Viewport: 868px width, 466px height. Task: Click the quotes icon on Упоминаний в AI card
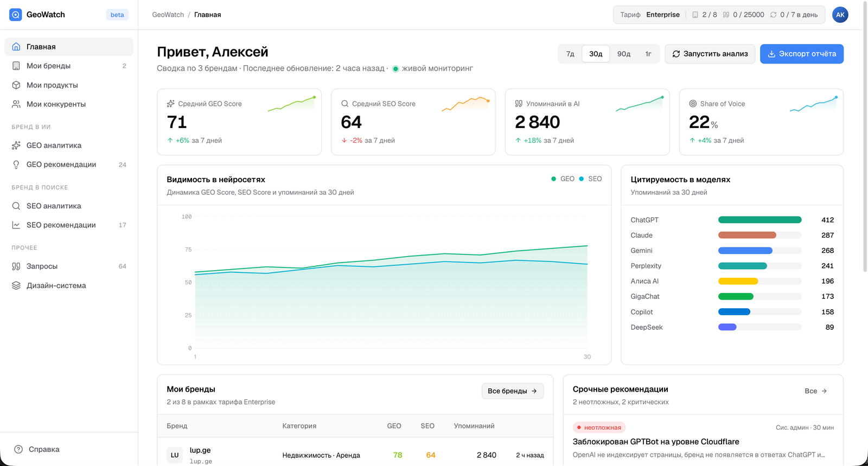[x=519, y=104]
